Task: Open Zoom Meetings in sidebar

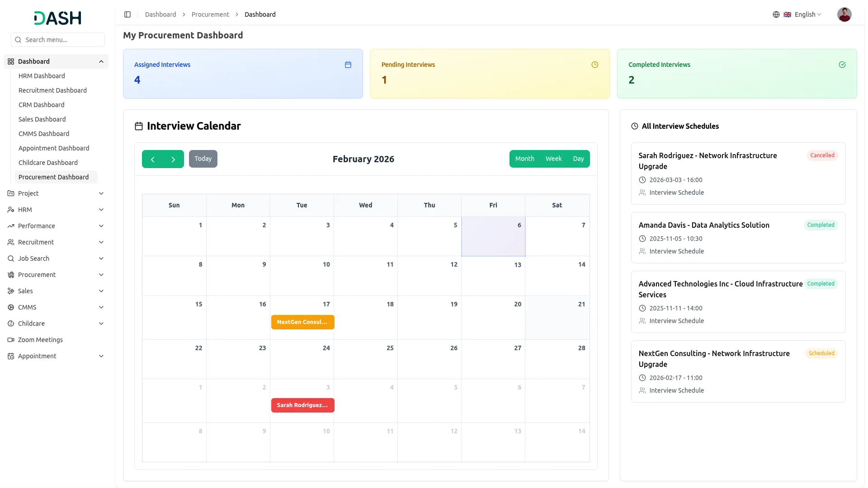Action: (40, 340)
